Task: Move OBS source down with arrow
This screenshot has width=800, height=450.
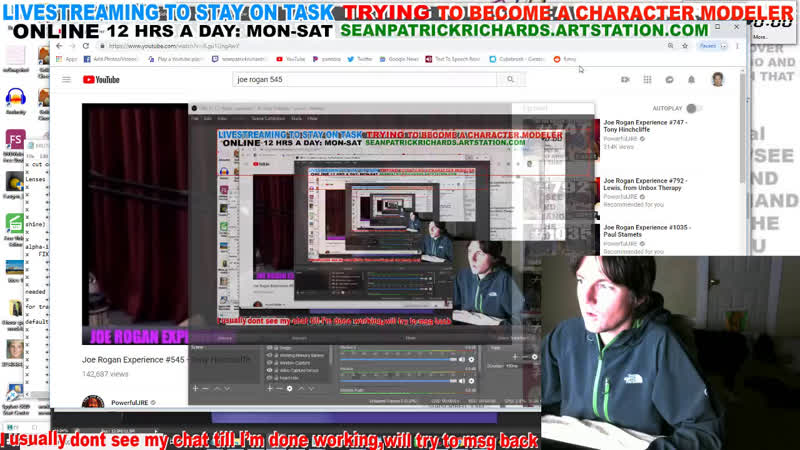Action: click(311, 389)
